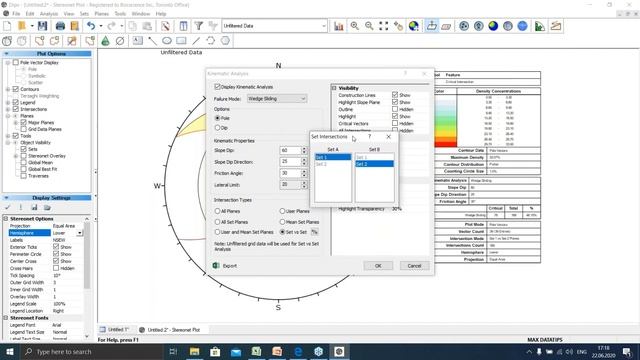640x360 pixels.
Task: Choose Mean Set Planes intersection type
Action: (282, 222)
